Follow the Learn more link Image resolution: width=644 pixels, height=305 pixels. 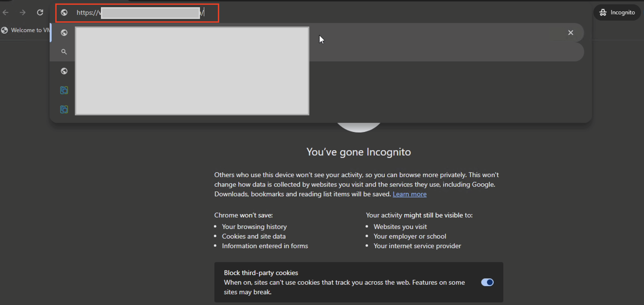coord(410,194)
